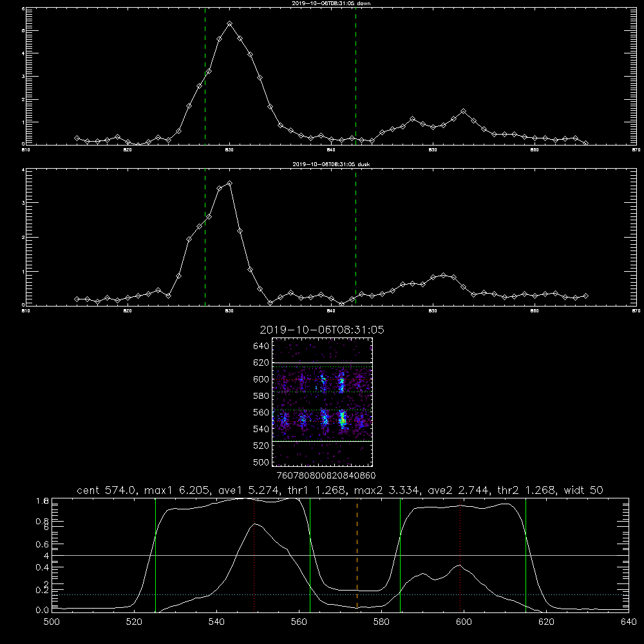644x644 pixels.
Task: Click the 540 x-axis label of bottom plot
Action: point(216,622)
